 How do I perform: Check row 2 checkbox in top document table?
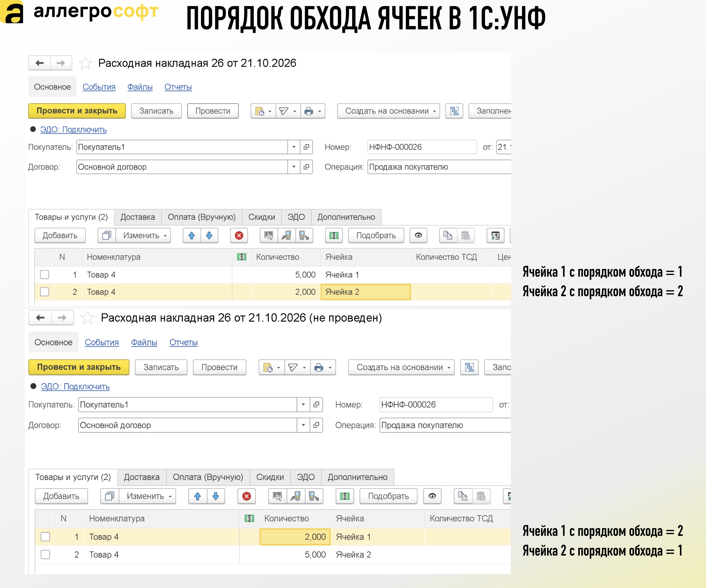[44, 292]
